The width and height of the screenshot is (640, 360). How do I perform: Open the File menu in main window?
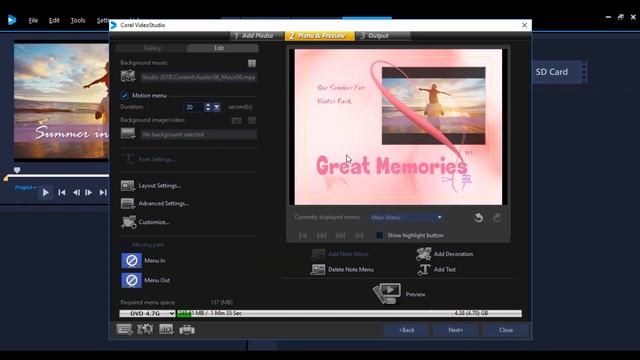pos(33,20)
